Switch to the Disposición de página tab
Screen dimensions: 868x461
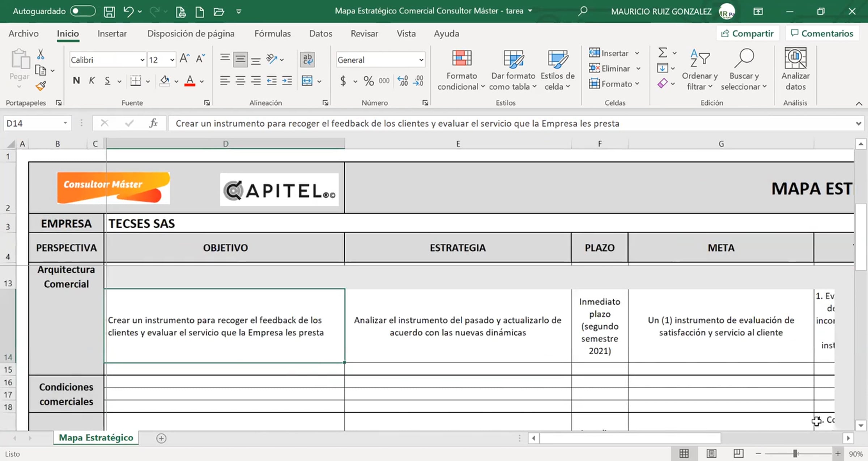click(191, 33)
